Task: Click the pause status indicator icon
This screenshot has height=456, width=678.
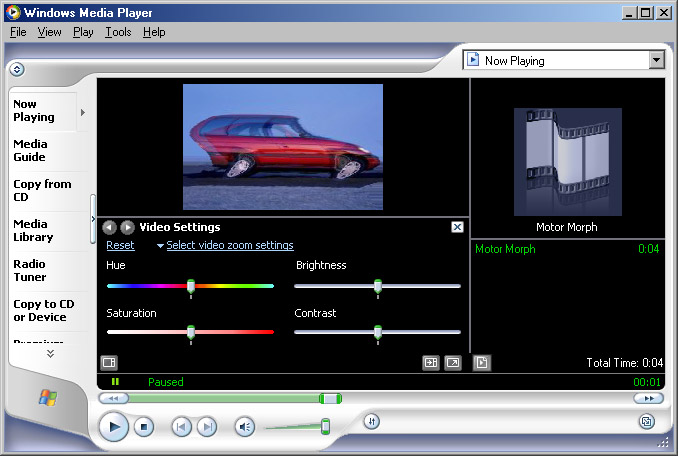Action: point(115,382)
